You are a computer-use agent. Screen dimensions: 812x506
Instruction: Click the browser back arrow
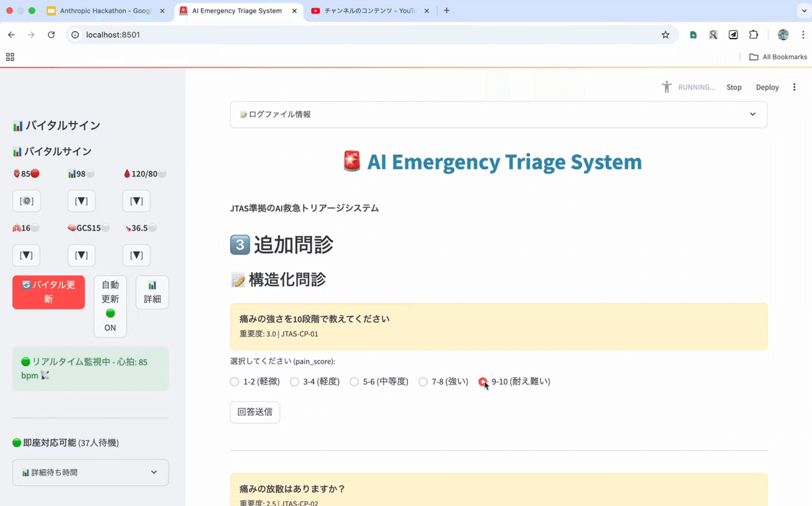point(12,34)
